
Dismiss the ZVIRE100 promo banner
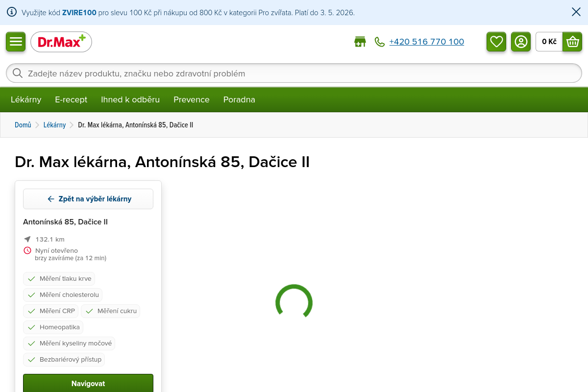click(576, 12)
